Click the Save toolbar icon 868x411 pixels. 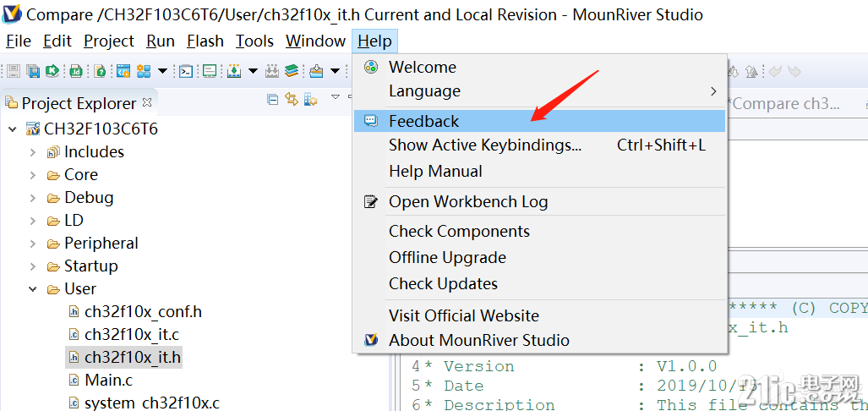click(14, 71)
